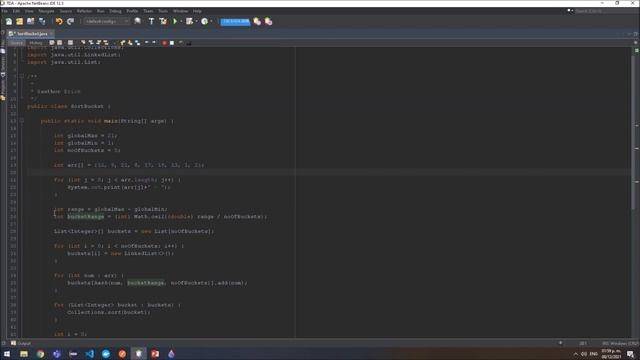Image resolution: width=640 pixels, height=360 pixels.
Task: Click the New Project toolbar icon
Action: point(20,21)
